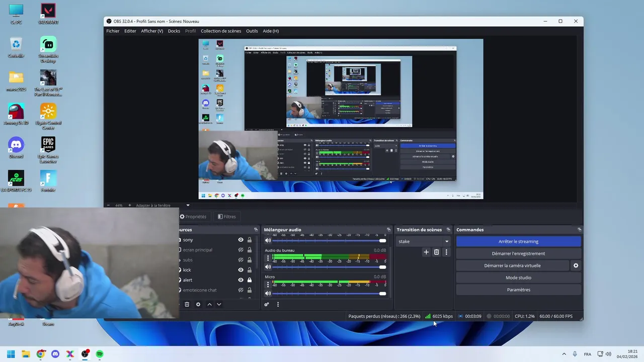Select Elgato Control Center desktop icon

pyautogui.click(x=48, y=117)
